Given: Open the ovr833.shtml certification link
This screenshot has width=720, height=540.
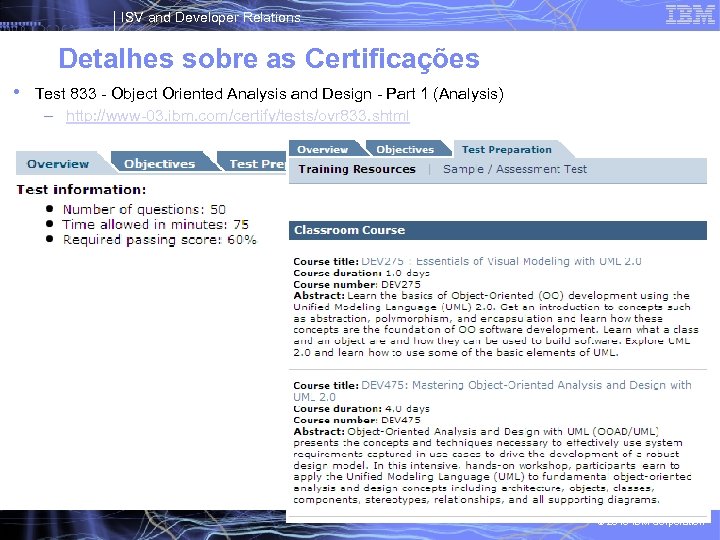Looking at the screenshot, I should [237, 116].
